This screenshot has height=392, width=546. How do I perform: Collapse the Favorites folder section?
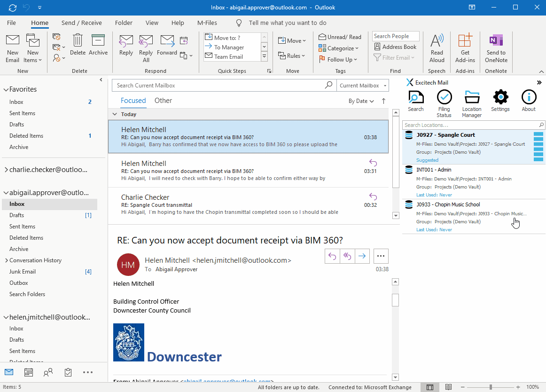pos(6,89)
